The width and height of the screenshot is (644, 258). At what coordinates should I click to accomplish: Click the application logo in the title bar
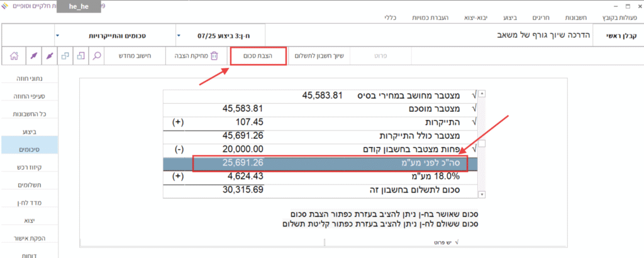click(6, 7)
